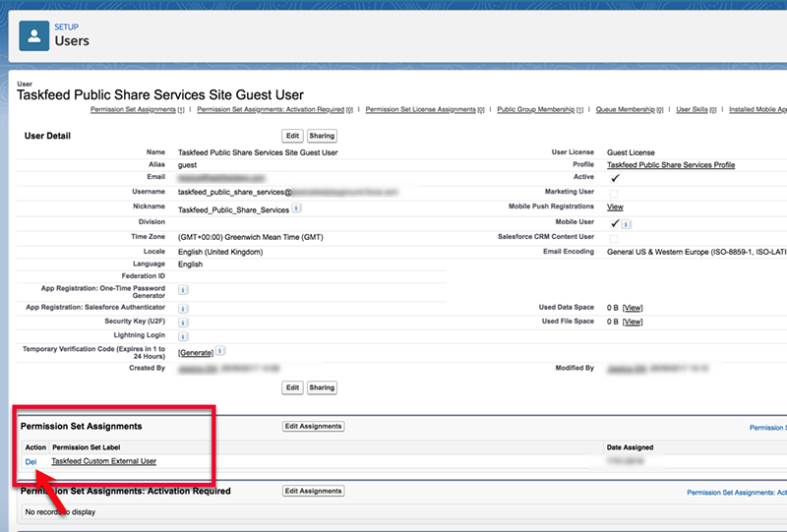Open info icon for Lightning Login

pos(183,336)
